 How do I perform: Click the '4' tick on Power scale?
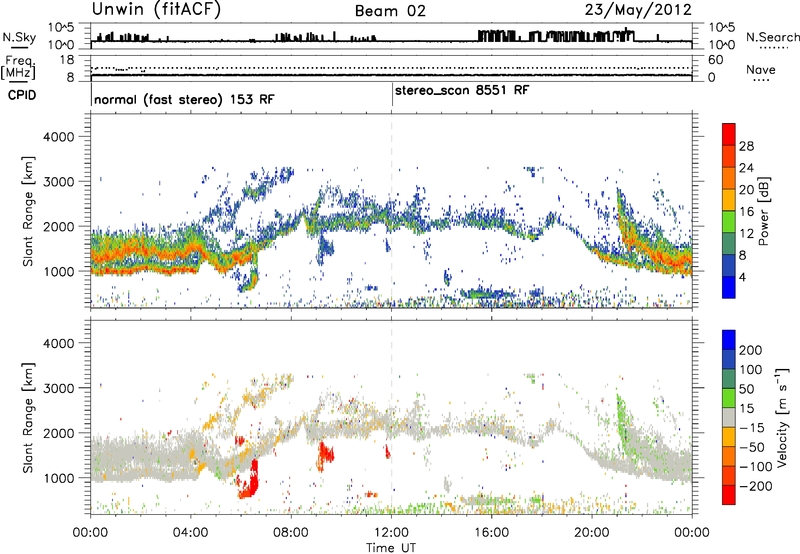742,277
